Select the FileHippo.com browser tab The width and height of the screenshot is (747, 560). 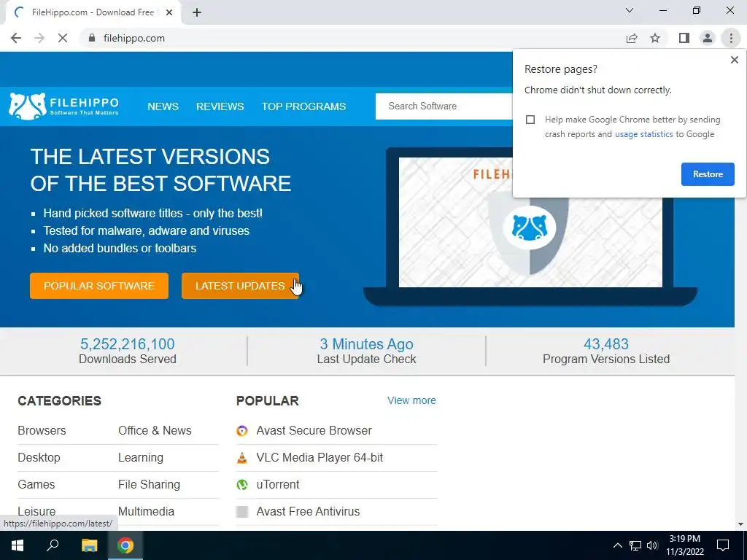pyautogui.click(x=93, y=12)
